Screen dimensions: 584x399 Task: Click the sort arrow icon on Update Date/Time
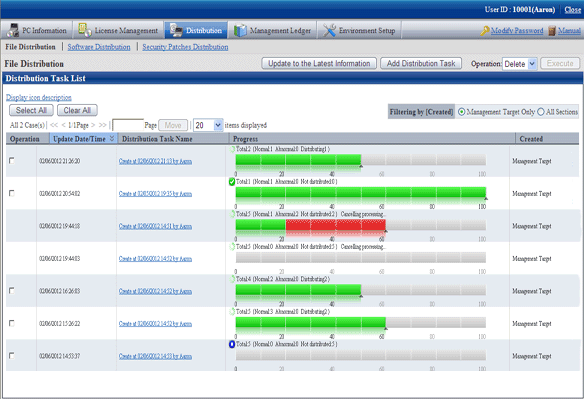[x=112, y=139]
